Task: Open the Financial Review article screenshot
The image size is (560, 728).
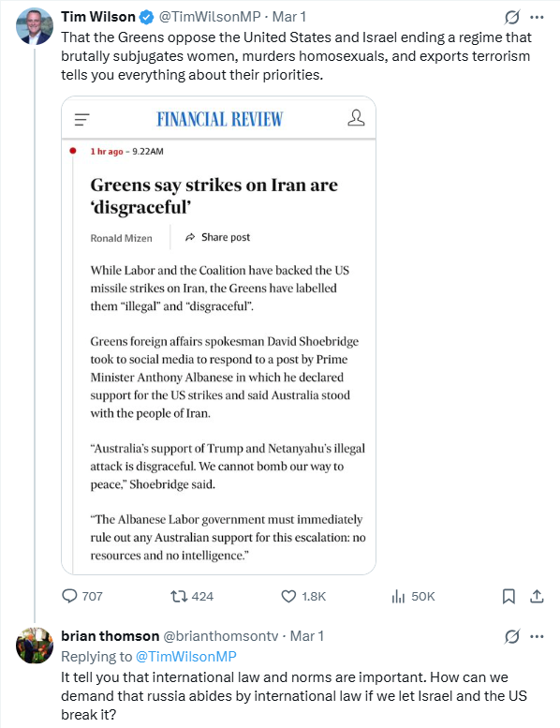Action: tap(218, 335)
